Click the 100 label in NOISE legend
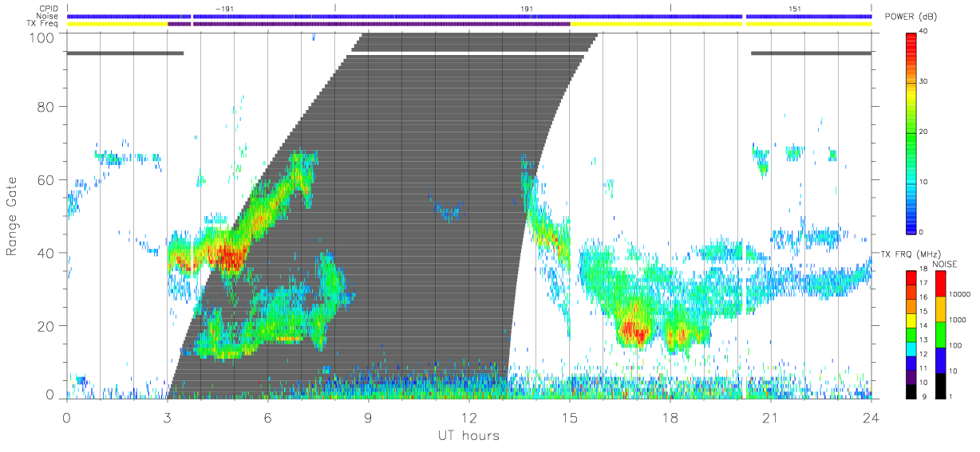Viewport: 980px width, 452px height. click(957, 346)
